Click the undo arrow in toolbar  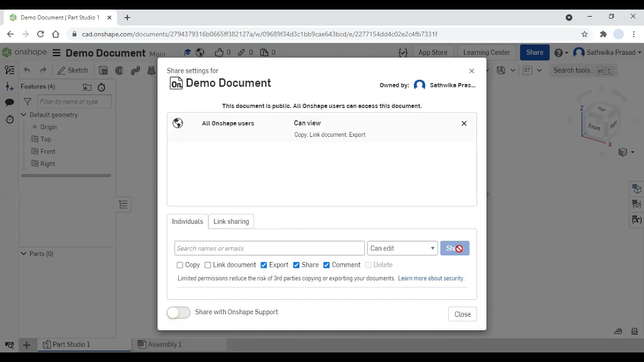tap(27, 70)
